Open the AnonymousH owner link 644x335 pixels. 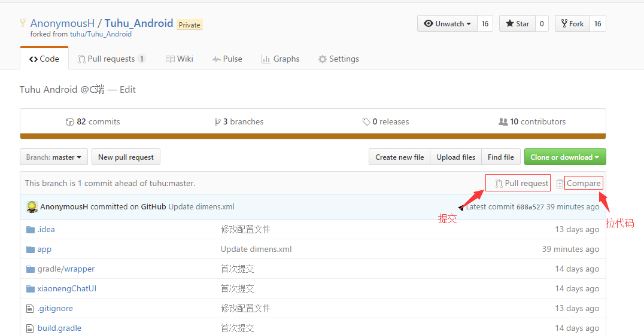pos(62,23)
